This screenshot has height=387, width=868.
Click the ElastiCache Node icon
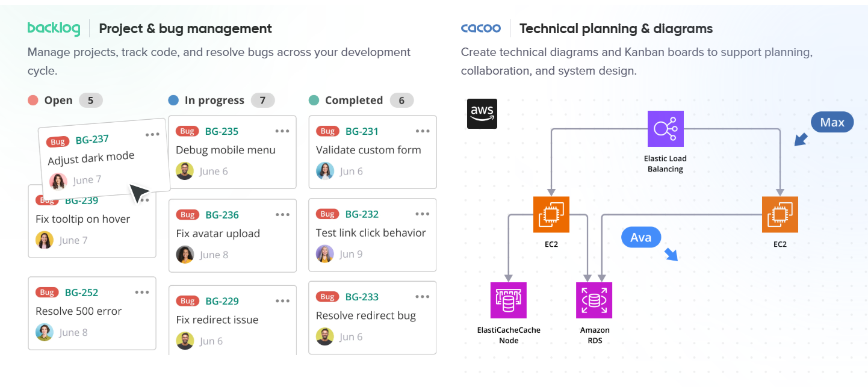click(509, 300)
